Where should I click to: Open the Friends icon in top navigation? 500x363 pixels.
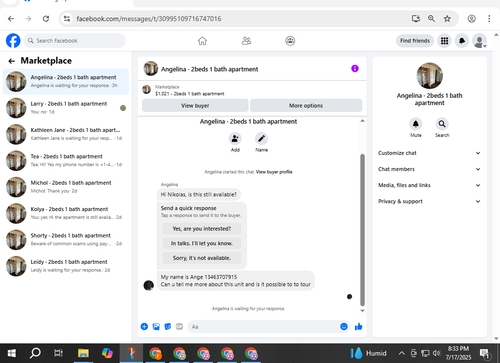(246, 41)
